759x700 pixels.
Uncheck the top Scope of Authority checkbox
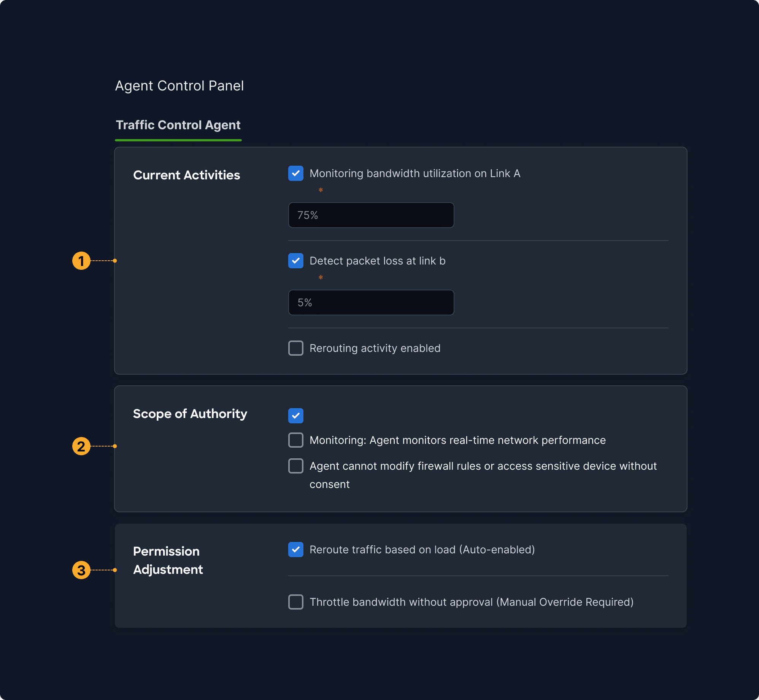tap(295, 416)
